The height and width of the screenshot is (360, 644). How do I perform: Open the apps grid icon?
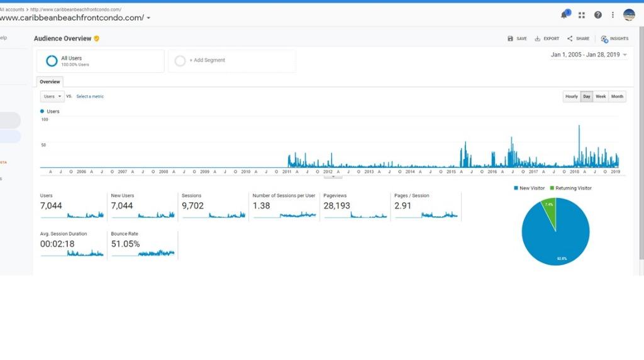coord(582,15)
